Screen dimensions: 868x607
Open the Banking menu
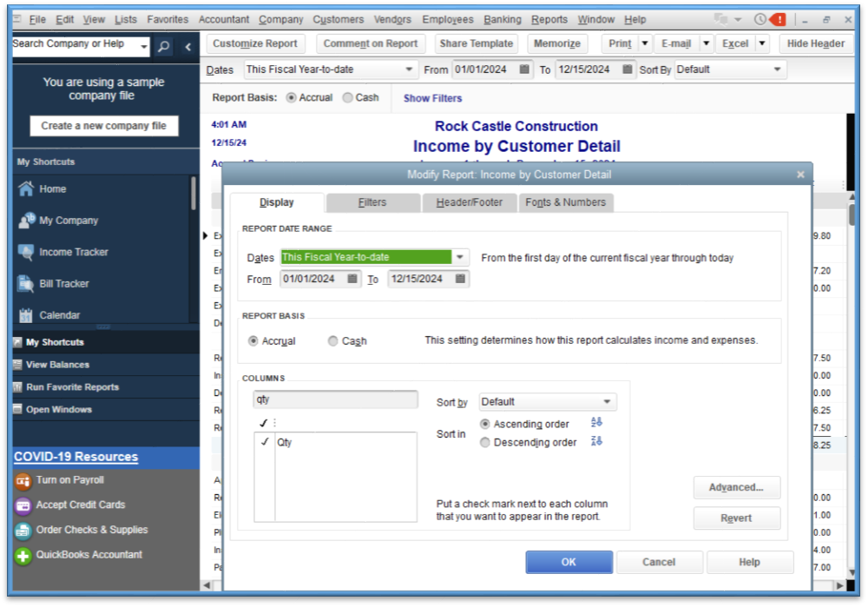click(x=502, y=19)
